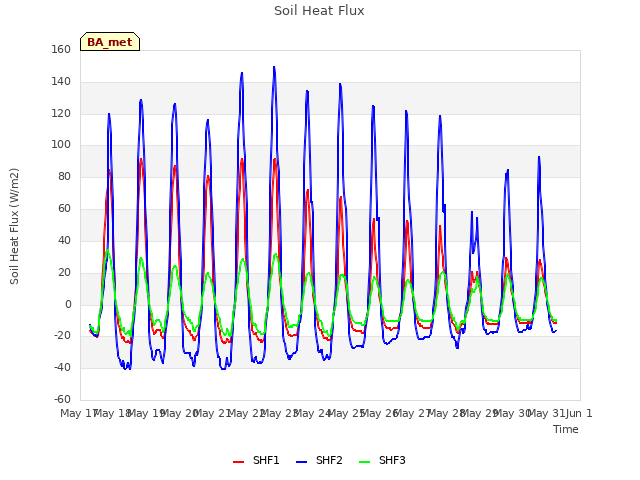Image resolution: width=640 pixels, height=480 pixels.
Task: Click the Jun 1 x-axis tick label
Action: pos(579,413)
